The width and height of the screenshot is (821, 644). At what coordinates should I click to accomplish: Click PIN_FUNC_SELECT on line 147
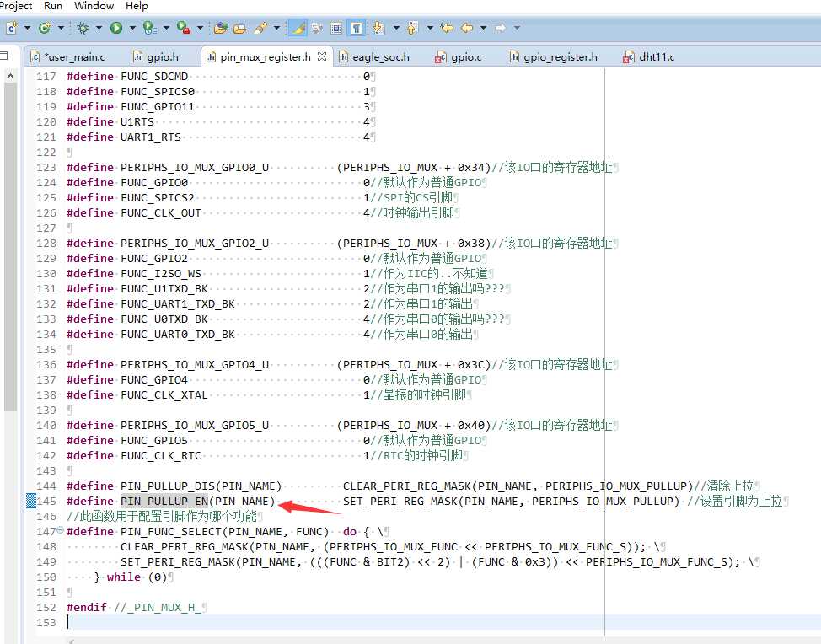click(x=171, y=531)
